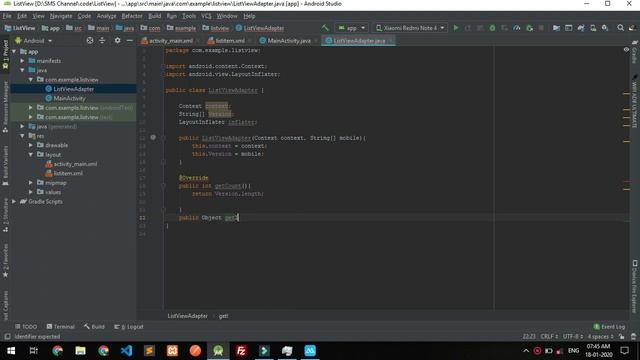Expand Gradle Scripts node

coord(14,201)
